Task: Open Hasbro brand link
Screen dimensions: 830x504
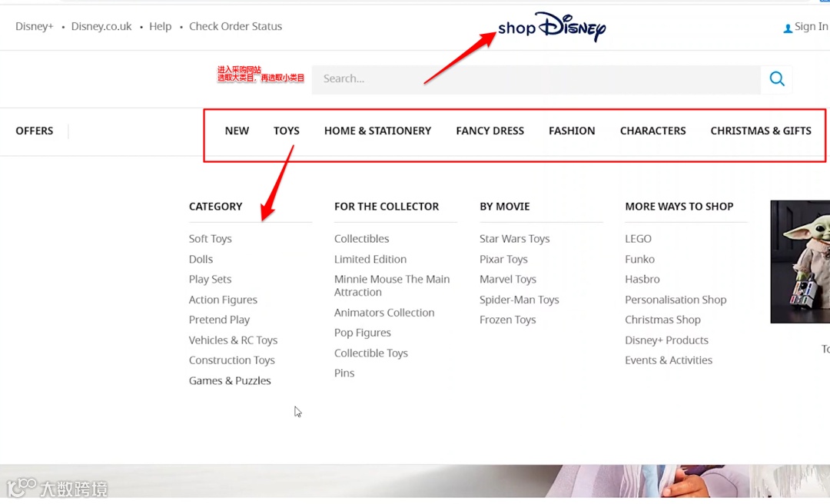Action: coord(642,280)
